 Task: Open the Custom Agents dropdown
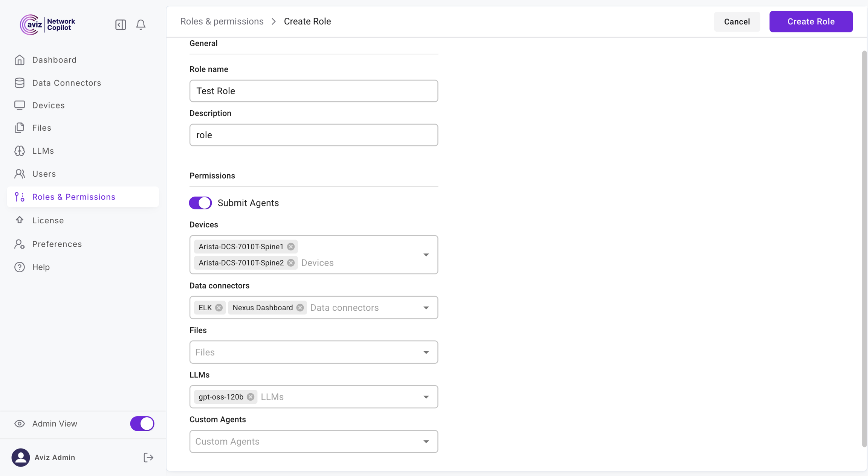coord(313,441)
